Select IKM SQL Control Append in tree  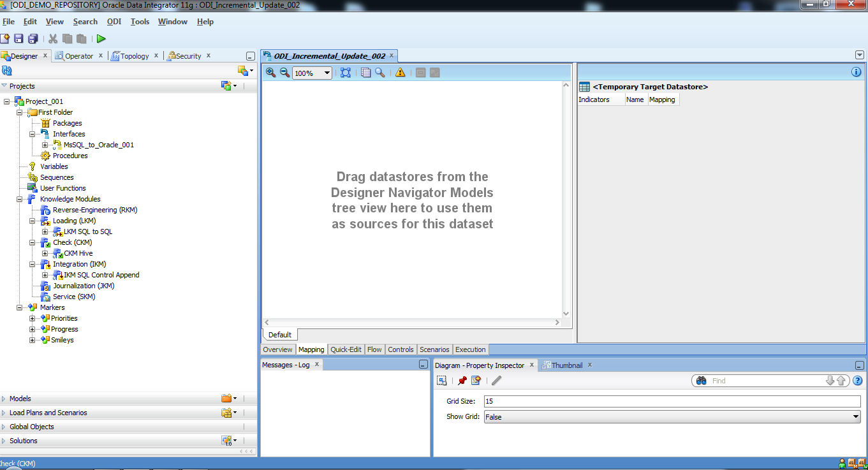click(x=101, y=275)
